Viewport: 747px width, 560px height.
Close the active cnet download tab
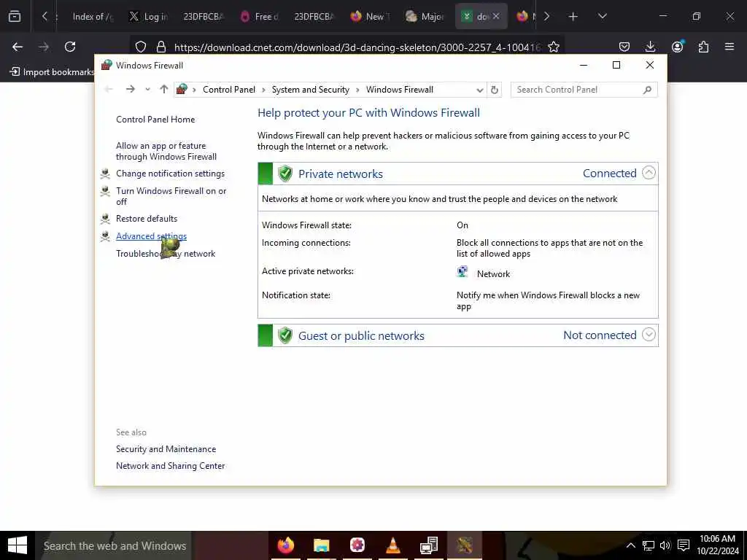pos(496,17)
